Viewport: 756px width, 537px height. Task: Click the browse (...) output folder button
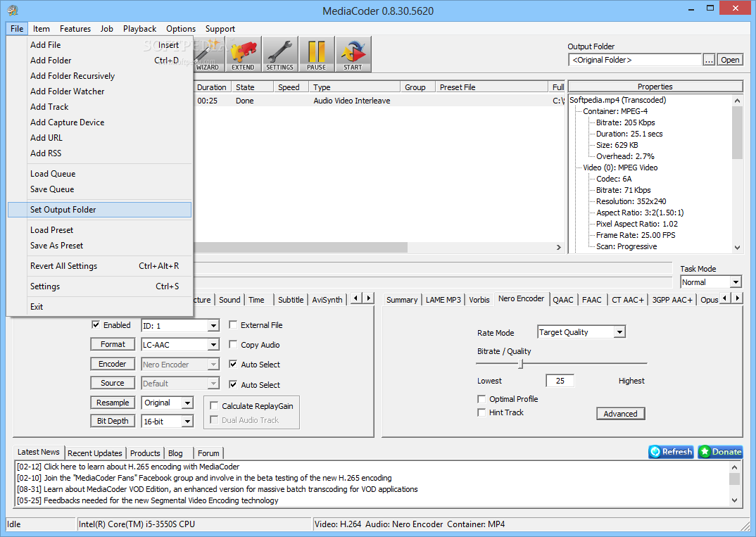tap(709, 60)
